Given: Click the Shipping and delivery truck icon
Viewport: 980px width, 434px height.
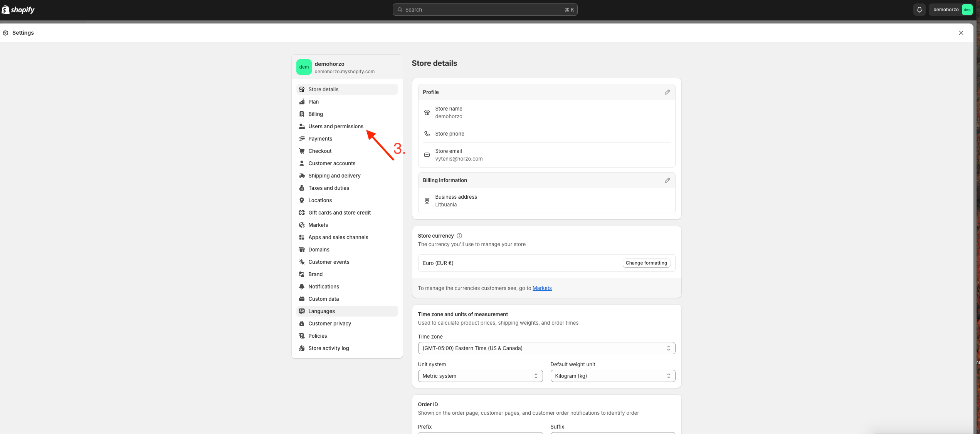Looking at the screenshot, I should pos(302,176).
